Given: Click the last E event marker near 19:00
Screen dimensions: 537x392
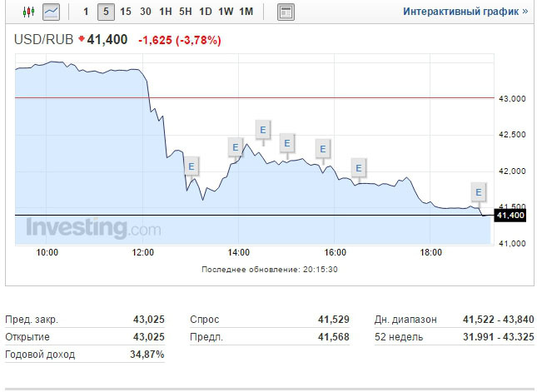Looking at the screenshot, I should point(479,192).
